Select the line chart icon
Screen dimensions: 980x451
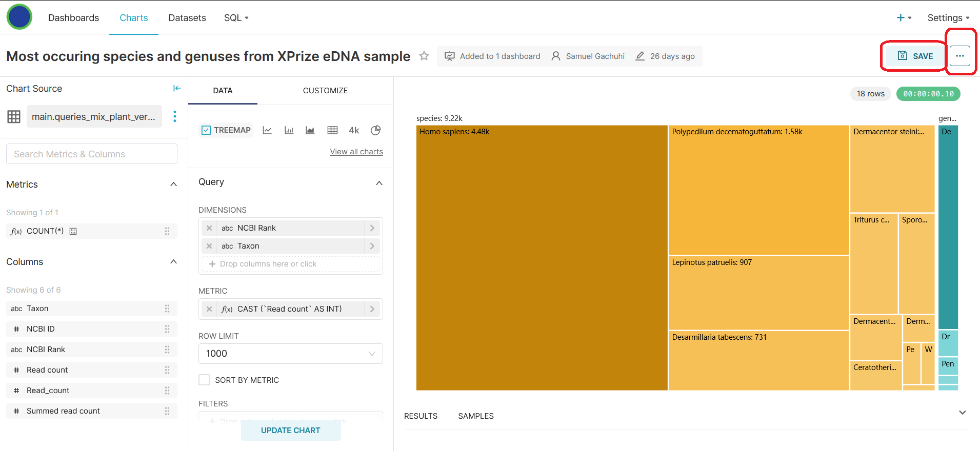[267, 130]
